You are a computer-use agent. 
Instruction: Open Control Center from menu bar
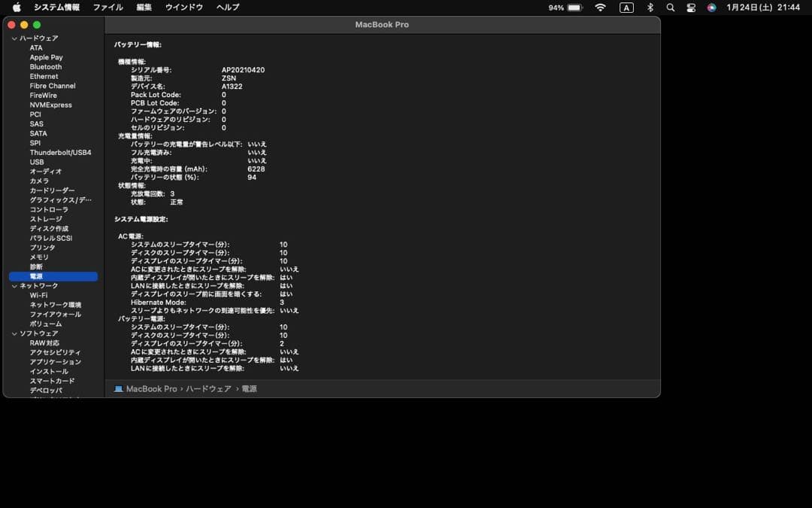(691, 7)
